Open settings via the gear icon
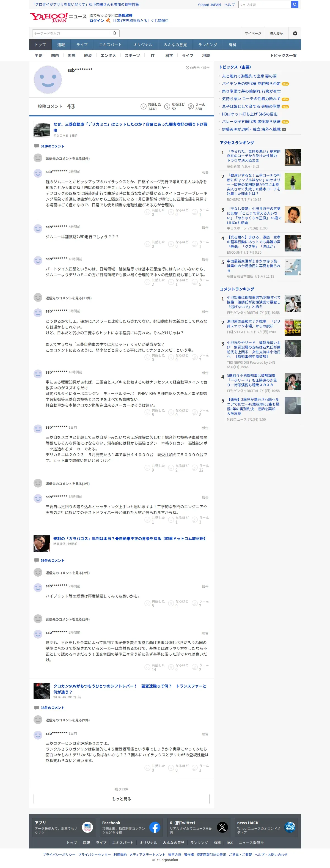 (295, 33)
